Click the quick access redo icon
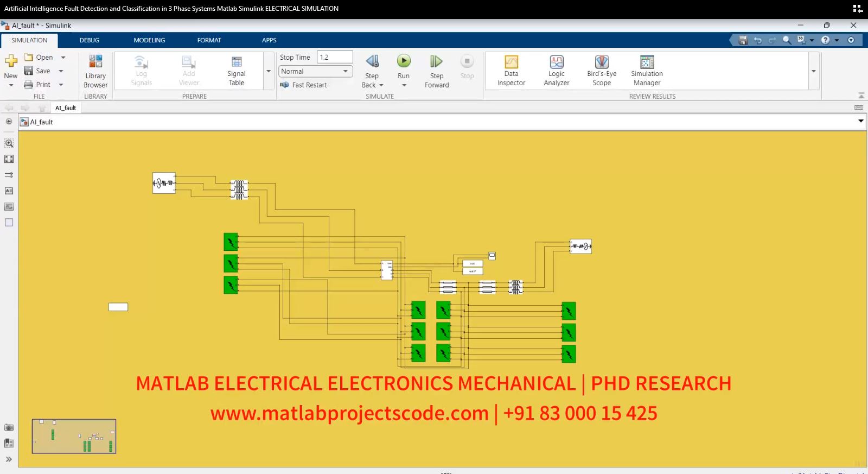Viewport: 868px width, 474px height. tap(772, 40)
